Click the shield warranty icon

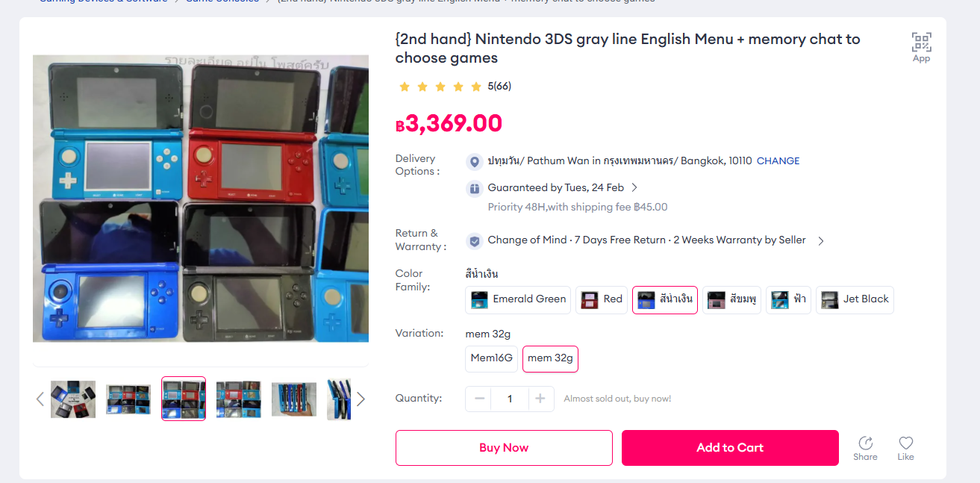(474, 241)
